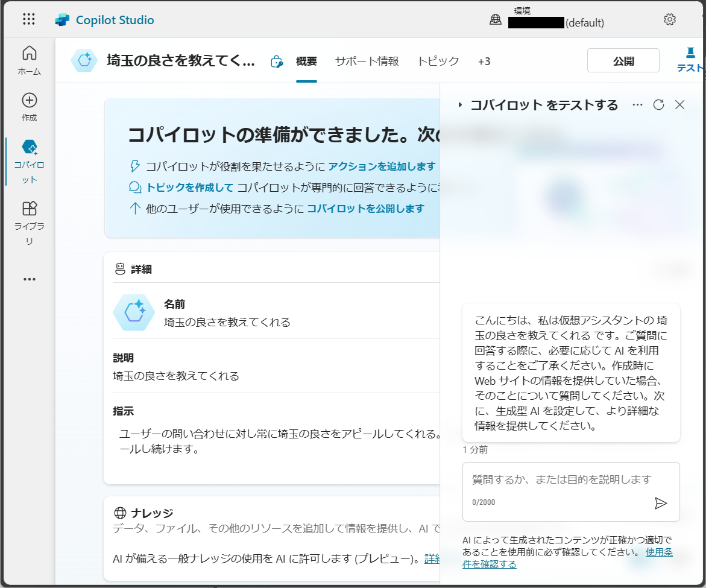Click the greeting chat message bubble
This screenshot has height=588, width=706.
pos(571,373)
